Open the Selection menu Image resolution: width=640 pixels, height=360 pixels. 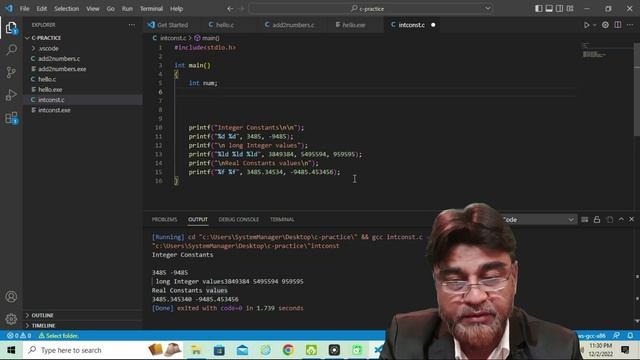pos(67,9)
